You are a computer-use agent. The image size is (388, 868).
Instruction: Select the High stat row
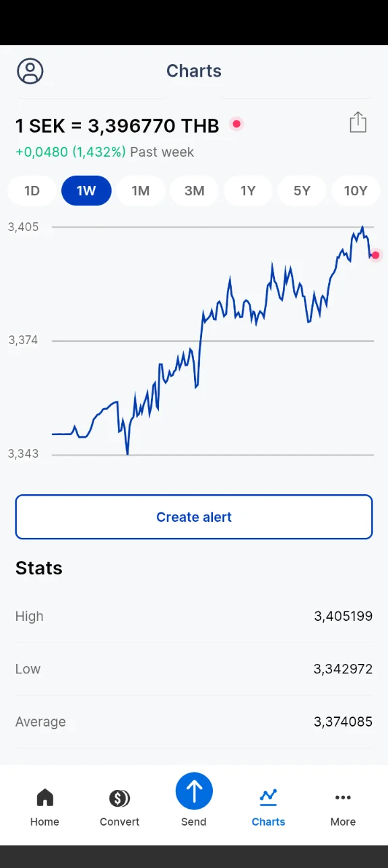[194, 616]
